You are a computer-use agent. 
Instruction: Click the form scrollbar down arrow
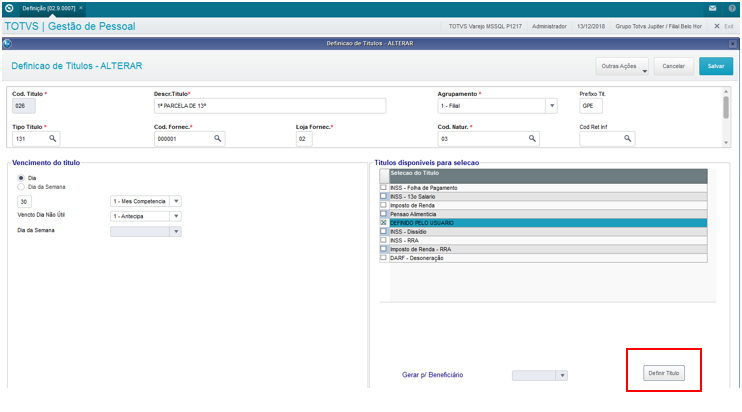click(x=726, y=143)
